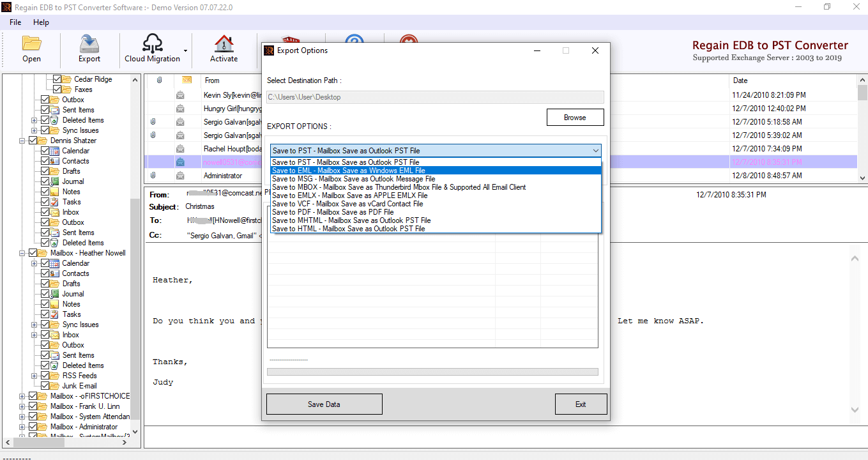Choose Save to MSG Outlook Message option
868x460 pixels.
click(x=436, y=179)
